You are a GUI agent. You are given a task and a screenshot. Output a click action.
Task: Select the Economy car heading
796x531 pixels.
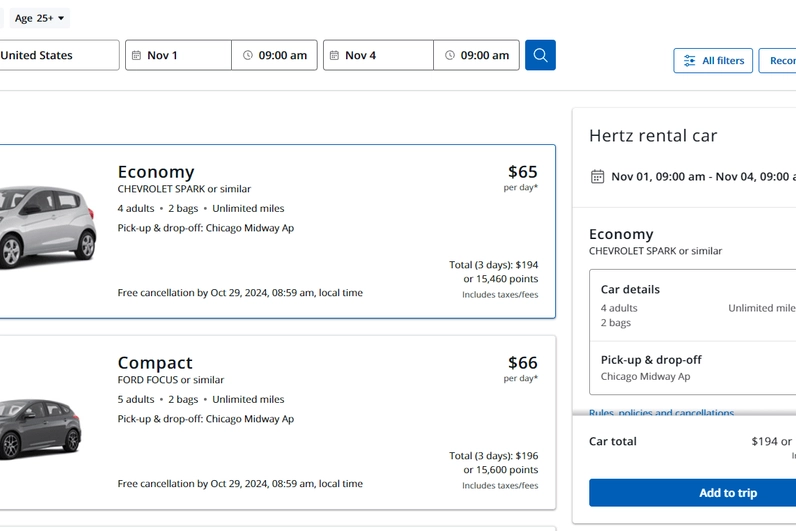[x=156, y=172]
